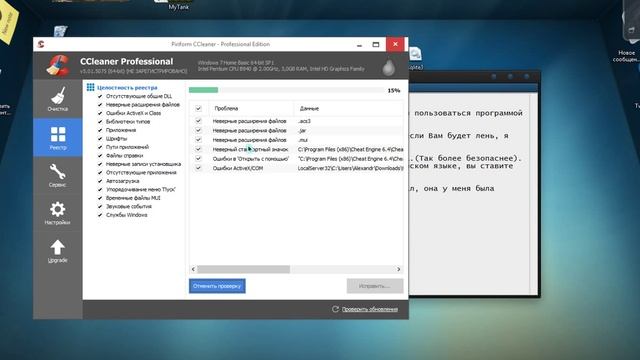
Task: Select the Неверные расширения файлов list item
Action: point(142,105)
